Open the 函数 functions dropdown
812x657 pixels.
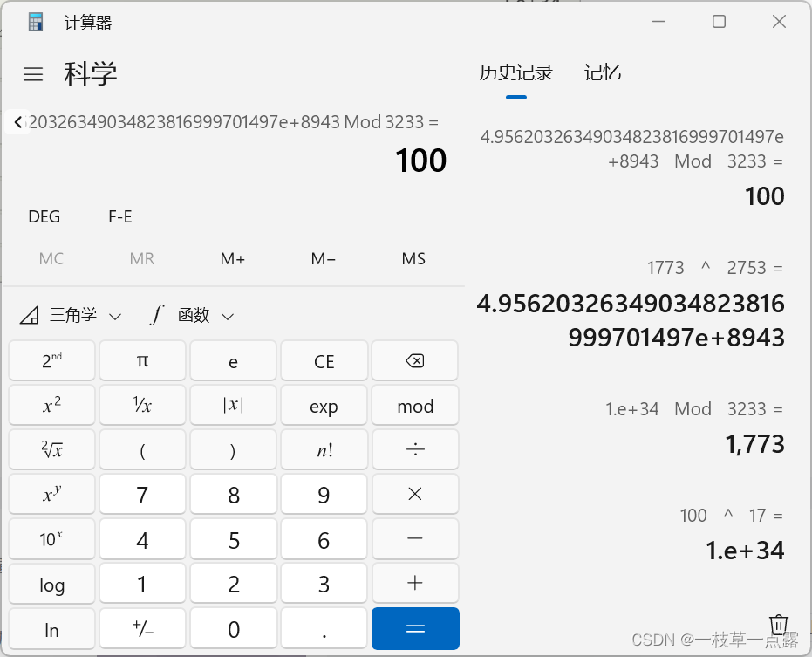[x=192, y=315]
